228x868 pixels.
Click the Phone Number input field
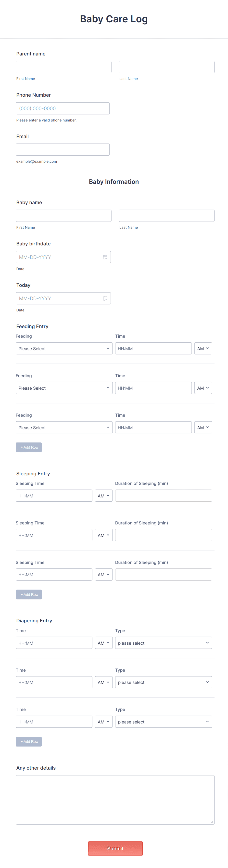coord(62,108)
